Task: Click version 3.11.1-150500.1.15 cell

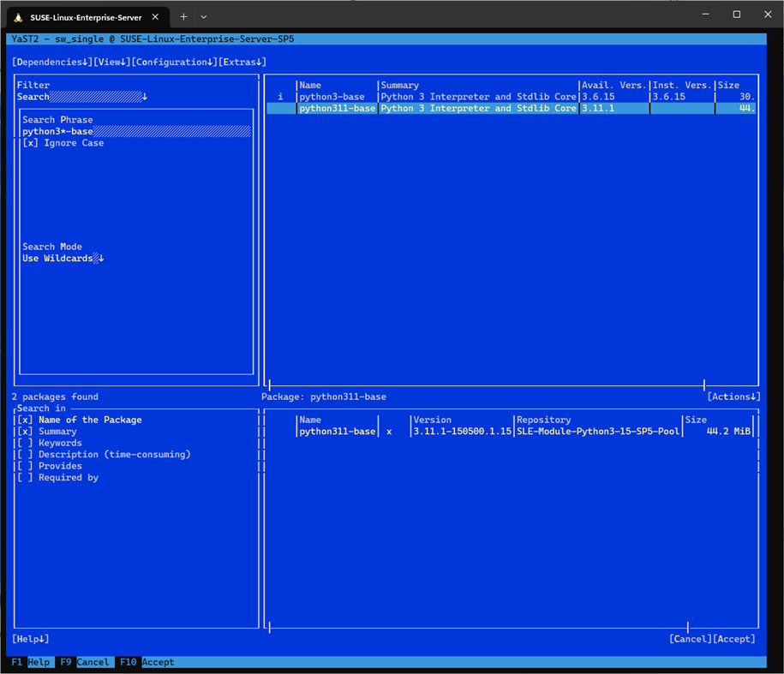Action: [x=463, y=431]
